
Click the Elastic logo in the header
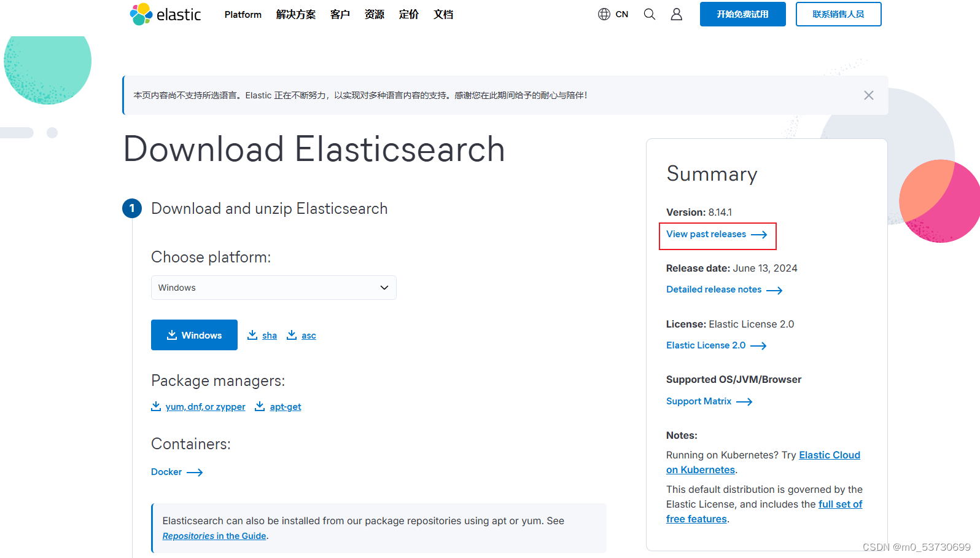165,14
